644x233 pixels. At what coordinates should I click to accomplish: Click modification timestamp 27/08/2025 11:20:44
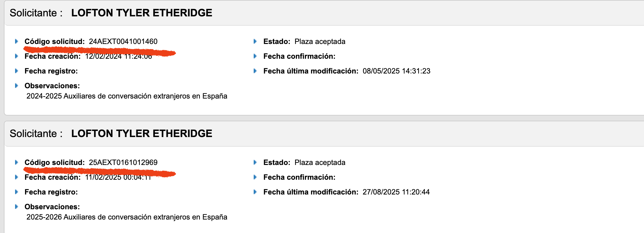[396, 192]
